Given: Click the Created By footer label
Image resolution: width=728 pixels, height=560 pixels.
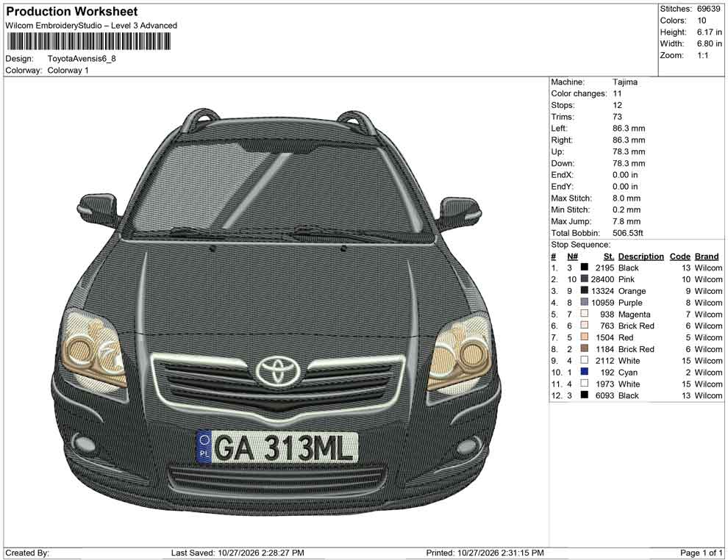Looking at the screenshot, I should (x=27, y=553).
